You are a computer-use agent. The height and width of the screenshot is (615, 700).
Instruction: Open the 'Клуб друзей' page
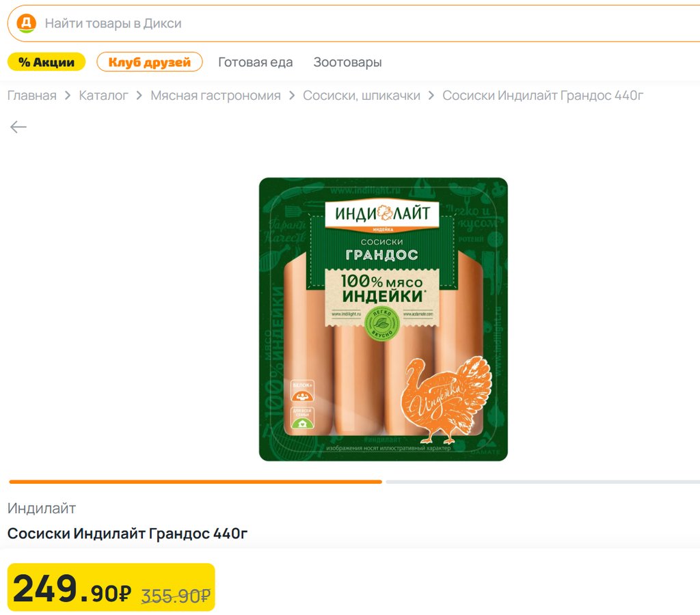point(150,62)
